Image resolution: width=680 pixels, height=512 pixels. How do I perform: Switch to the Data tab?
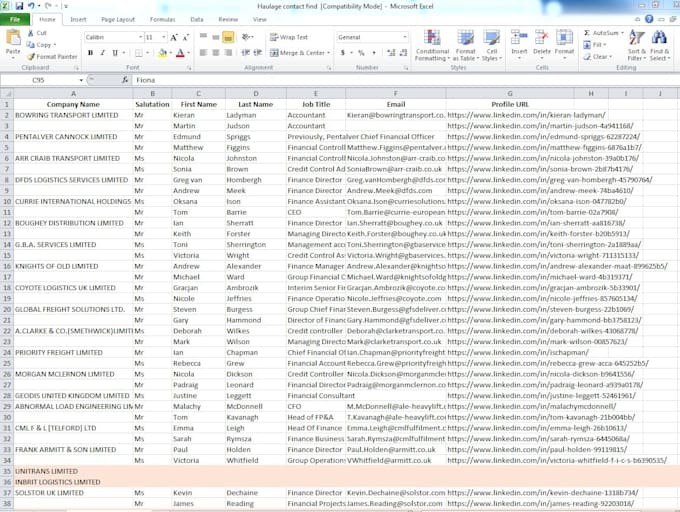click(x=197, y=20)
